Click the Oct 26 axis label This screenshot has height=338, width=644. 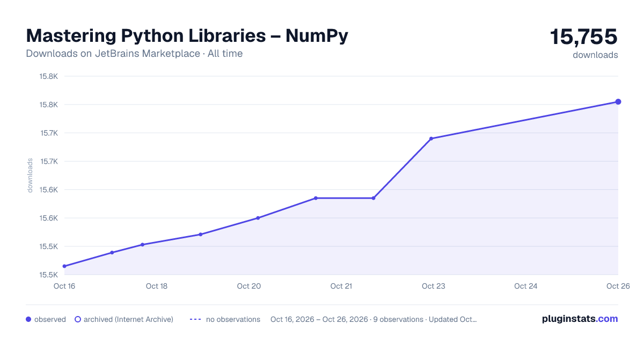pyautogui.click(x=618, y=286)
